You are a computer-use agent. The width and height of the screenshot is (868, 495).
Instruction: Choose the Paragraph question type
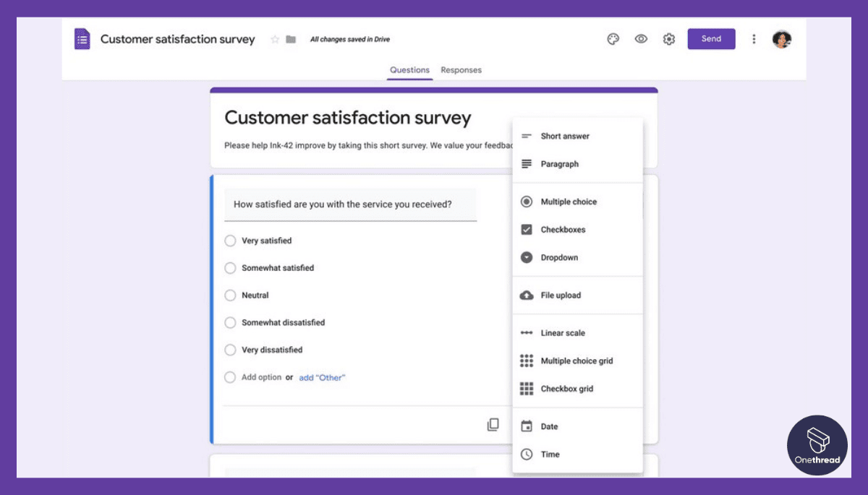click(561, 164)
